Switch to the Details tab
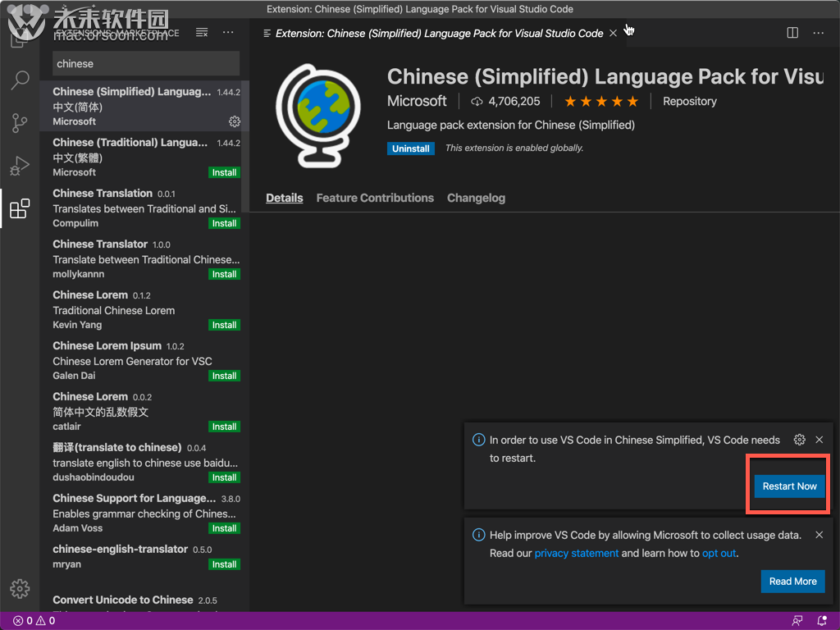This screenshot has height=630, width=840. [x=285, y=198]
